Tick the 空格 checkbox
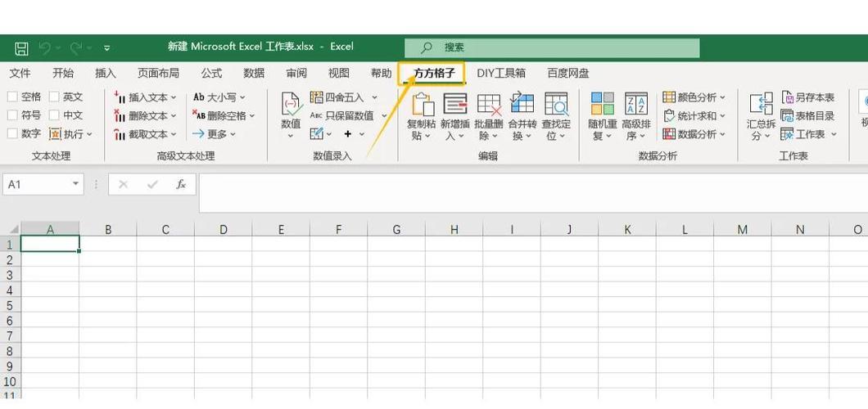Image resolution: width=868 pixels, height=409 pixels. pyautogui.click(x=12, y=97)
